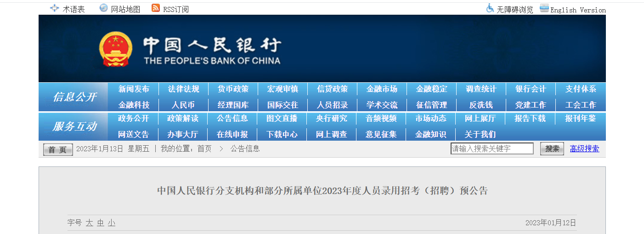The width and height of the screenshot is (644, 234).
Task: Click the English Version monitor icon
Action: (544, 8)
